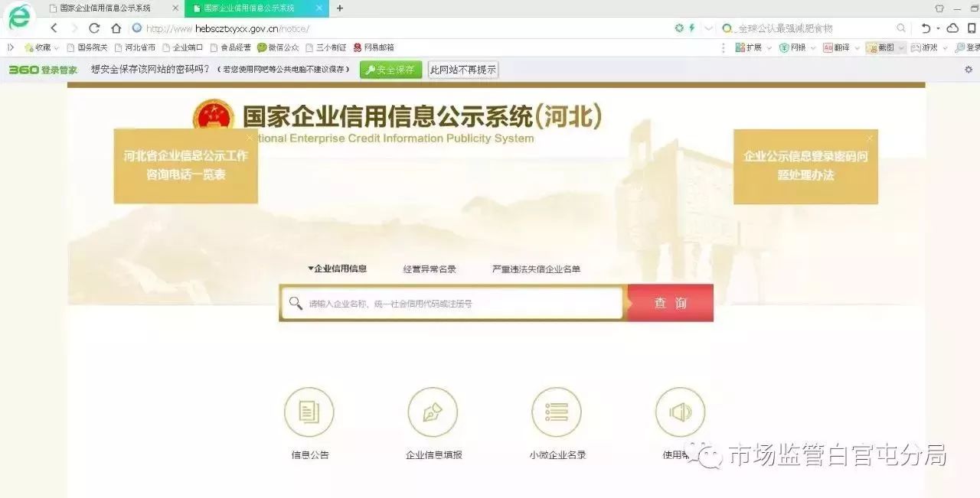Open 河北省企业信息公示工作咨询电话一览表 notice

186,166
